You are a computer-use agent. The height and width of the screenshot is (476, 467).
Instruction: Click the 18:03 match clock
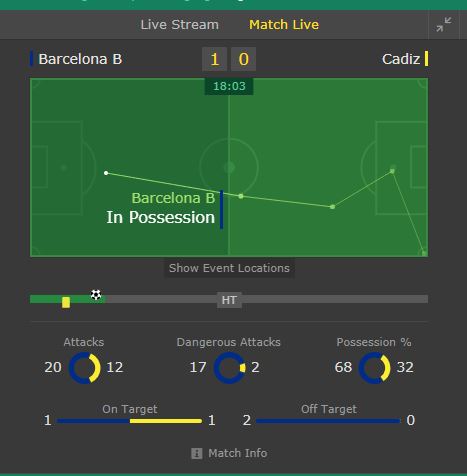coord(229,86)
